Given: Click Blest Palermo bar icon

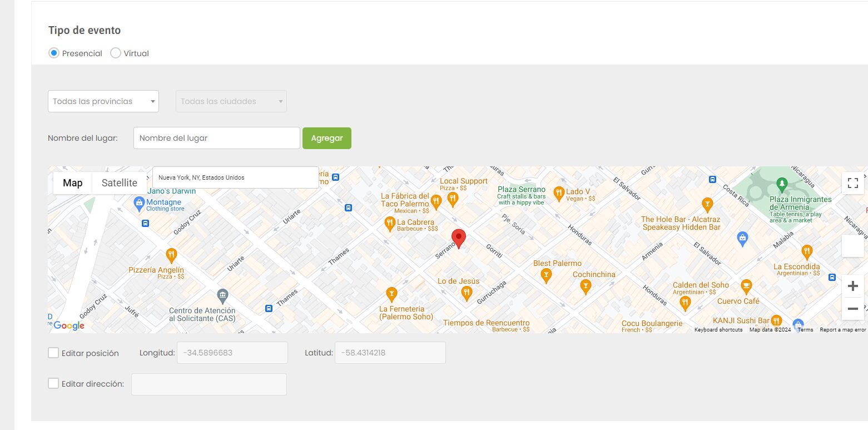Looking at the screenshot, I should point(546,275).
